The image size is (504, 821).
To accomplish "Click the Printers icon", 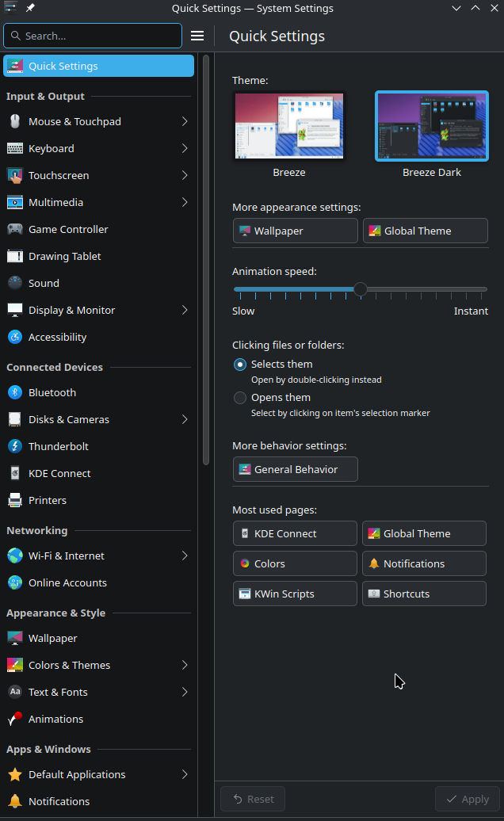I will point(14,501).
